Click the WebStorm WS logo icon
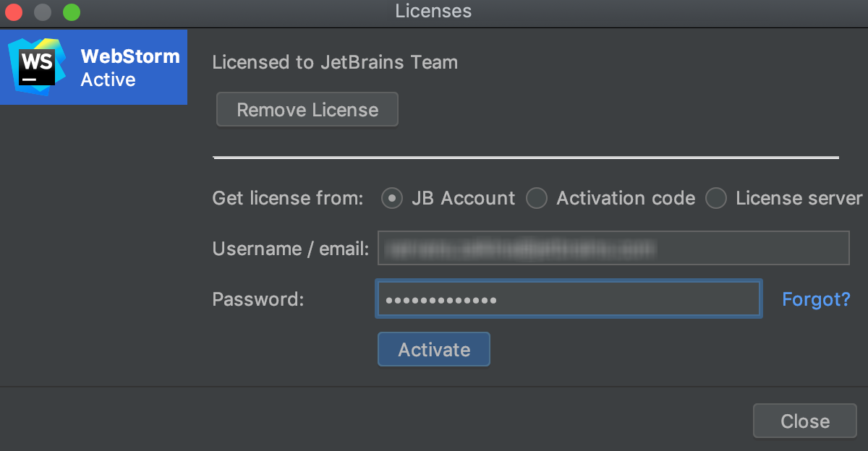This screenshot has height=451, width=868. (x=37, y=67)
